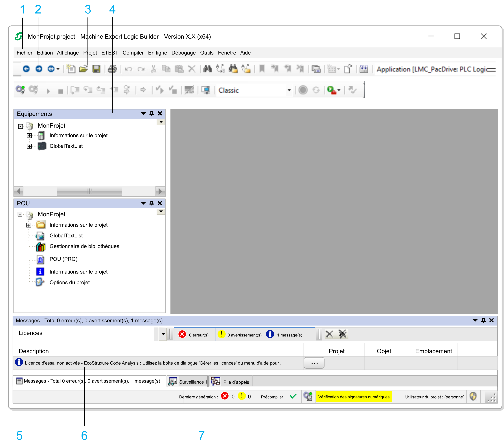Click the Login gear icon
Screen dimensions: 504x446
20,90
